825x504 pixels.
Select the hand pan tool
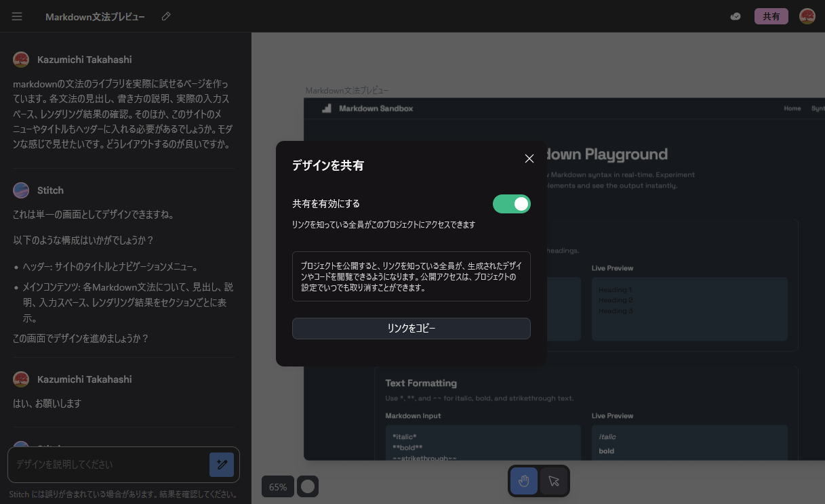[x=524, y=481]
